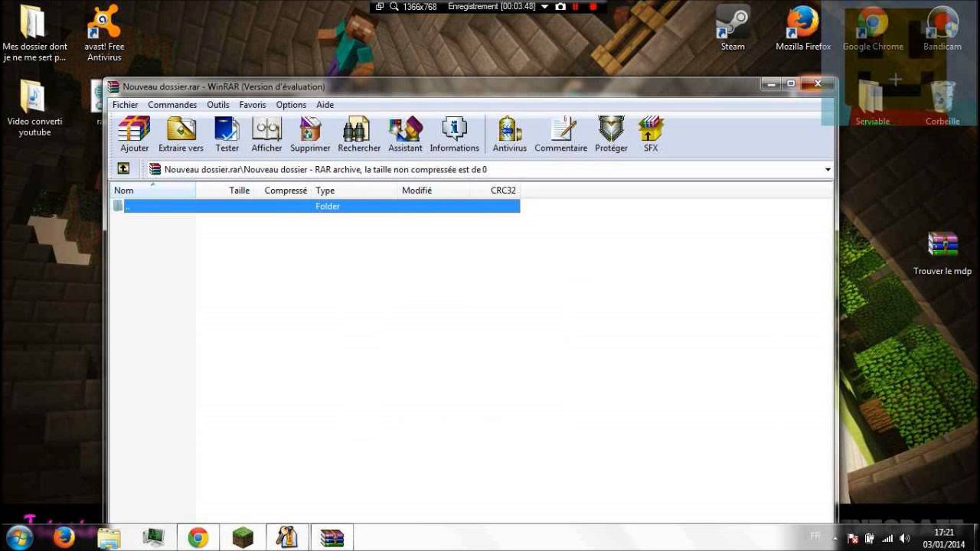
Task: Expand the archive path dropdown arrow
Action: pyautogui.click(x=828, y=170)
